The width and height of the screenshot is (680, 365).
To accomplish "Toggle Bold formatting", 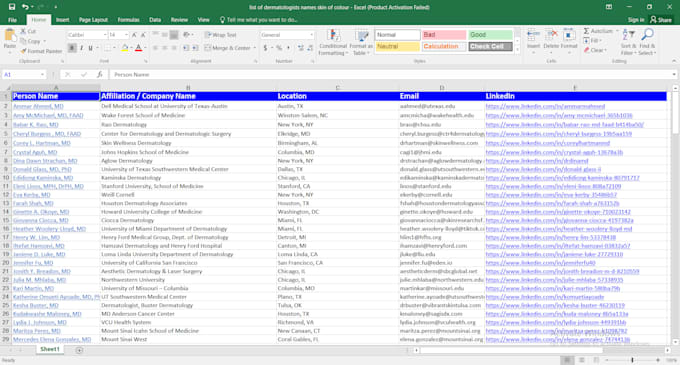I will (x=72, y=48).
